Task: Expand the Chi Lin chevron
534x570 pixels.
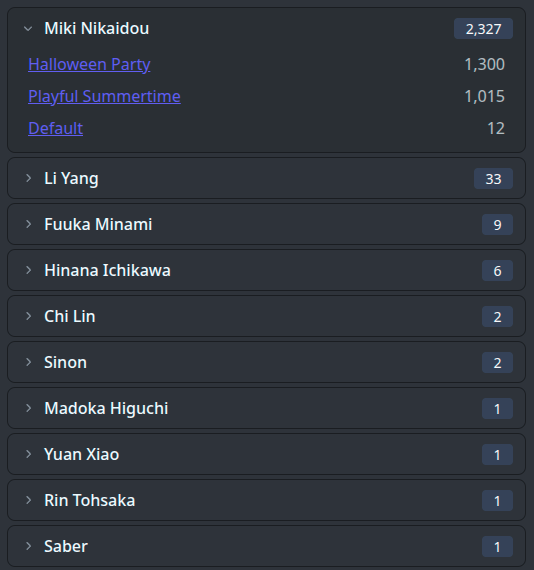Action: [x=28, y=316]
